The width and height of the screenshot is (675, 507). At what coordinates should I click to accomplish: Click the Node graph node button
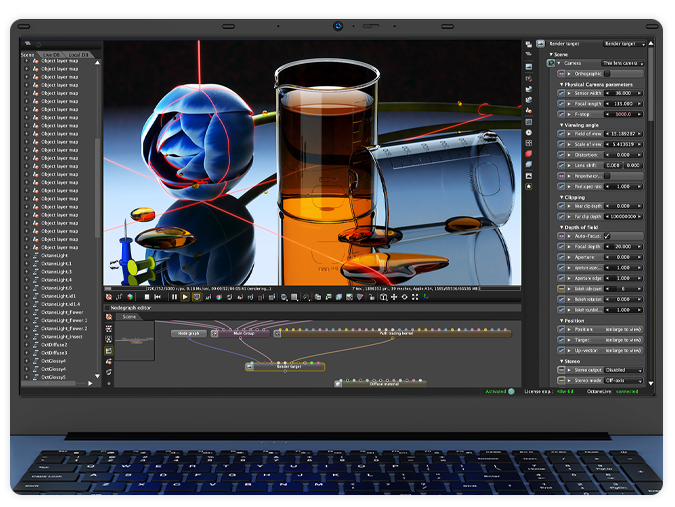click(x=189, y=333)
